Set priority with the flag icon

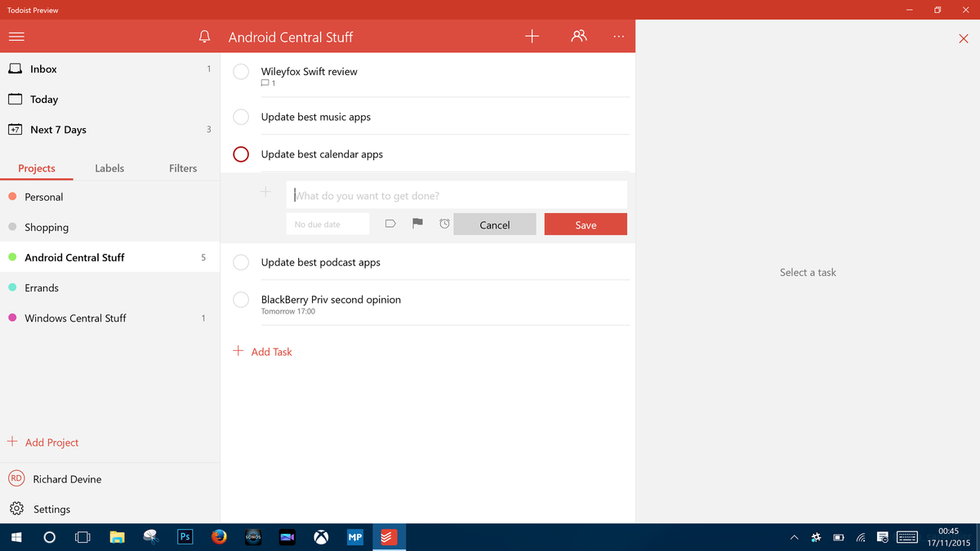pos(417,223)
